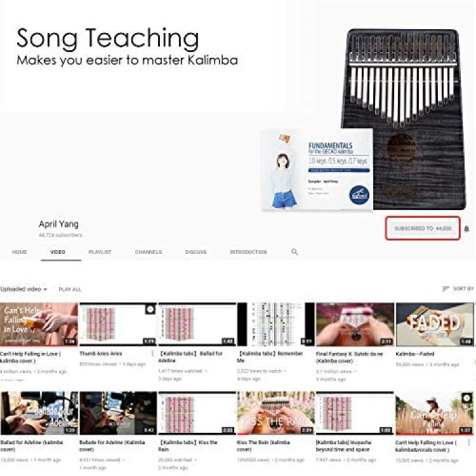476x476 pixels.
Task: Click watch later icon on Thumb Aries thumbnail
Action: [x=150, y=309]
